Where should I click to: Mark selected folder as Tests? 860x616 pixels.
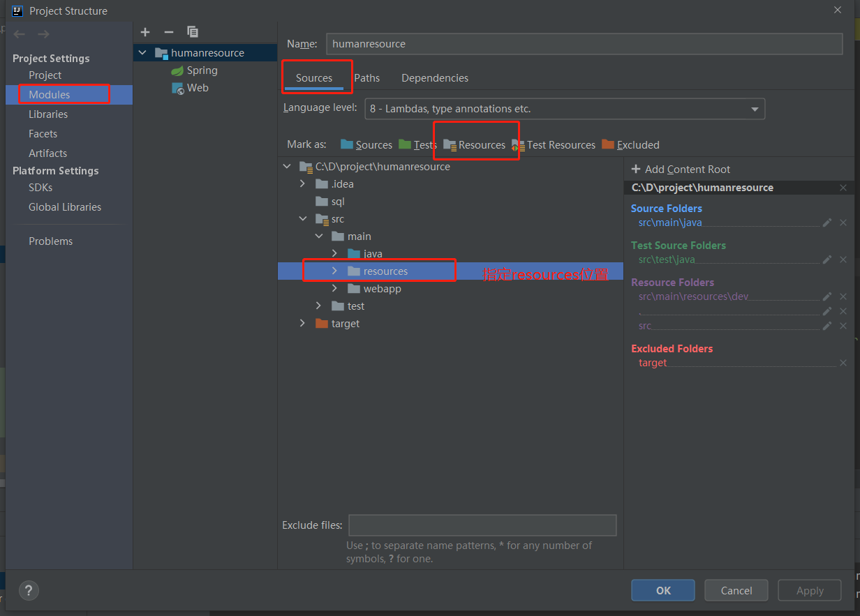425,144
